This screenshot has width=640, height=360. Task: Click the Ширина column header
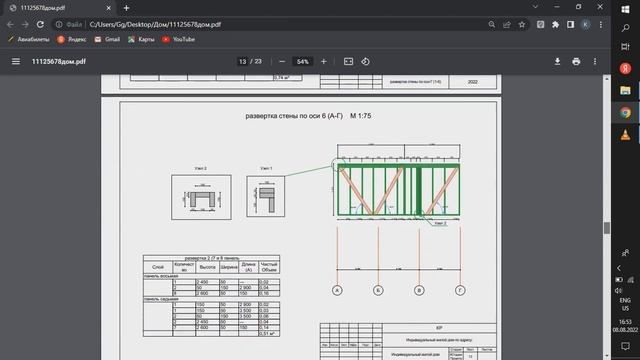pyautogui.click(x=229, y=267)
